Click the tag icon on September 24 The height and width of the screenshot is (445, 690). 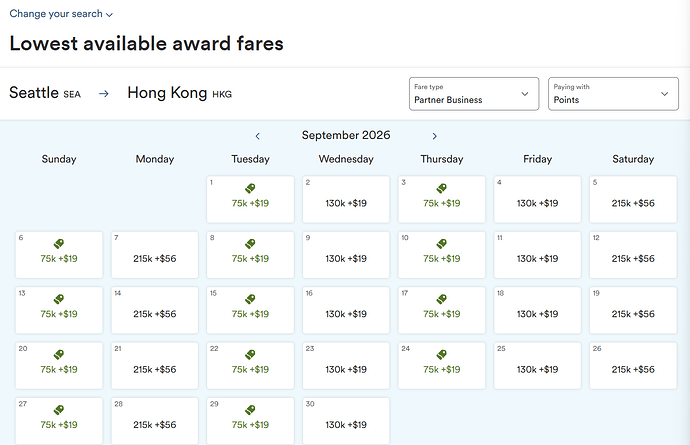point(442,354)
